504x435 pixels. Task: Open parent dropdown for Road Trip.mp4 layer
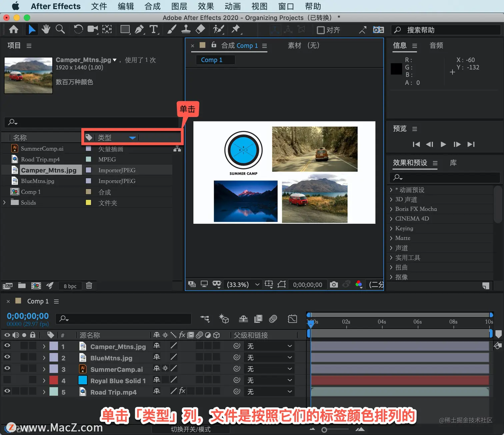coord(269,392)
